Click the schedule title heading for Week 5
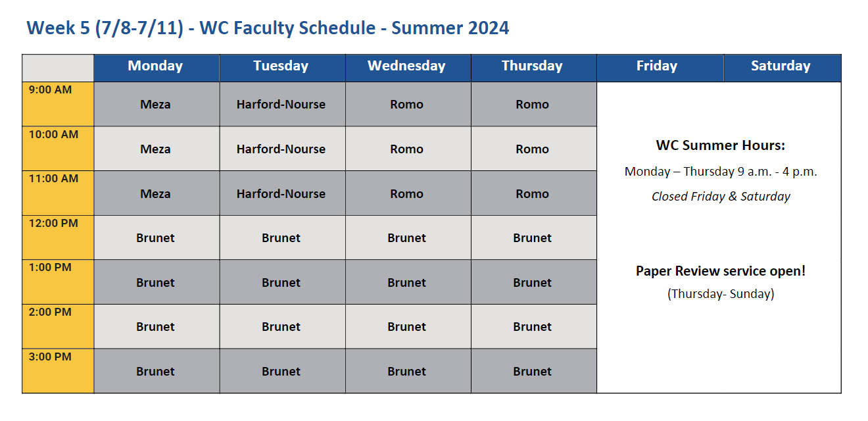 (x=268, y=28)
